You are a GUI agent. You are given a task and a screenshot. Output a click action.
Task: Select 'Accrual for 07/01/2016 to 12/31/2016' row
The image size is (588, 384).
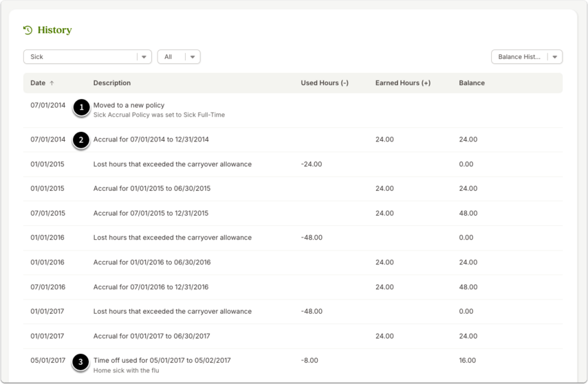[x=293, y=287]
